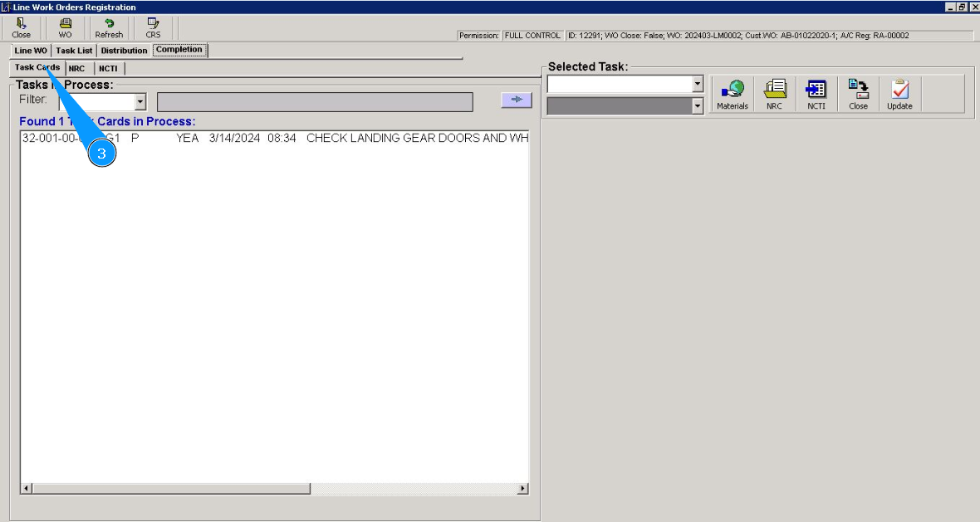Click the Close toolbar icon
Image resolution: width=980 pixels, height=522 pixels.
tap(22, 28)
